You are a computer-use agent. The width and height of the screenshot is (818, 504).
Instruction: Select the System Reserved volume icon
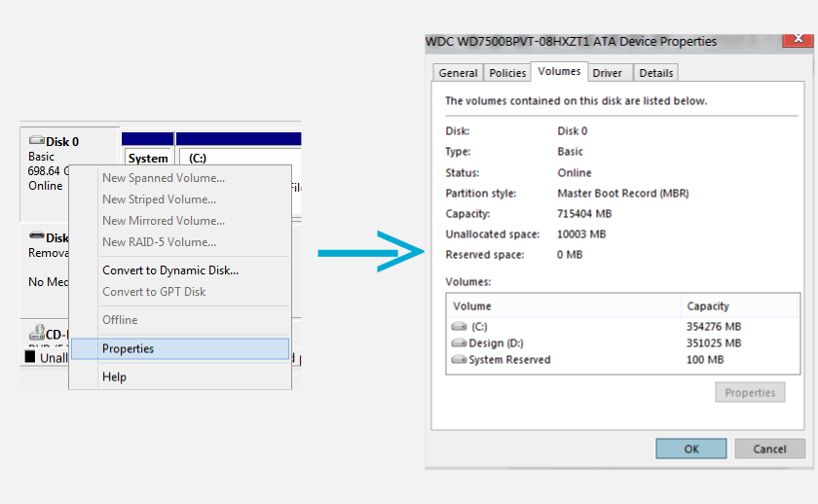pyautogui.click(x=460, y=360)
